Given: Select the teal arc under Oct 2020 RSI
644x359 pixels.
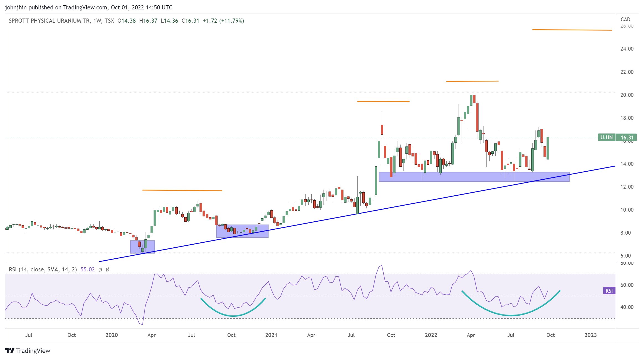Looking at the screenshot, I should [233, 316].
